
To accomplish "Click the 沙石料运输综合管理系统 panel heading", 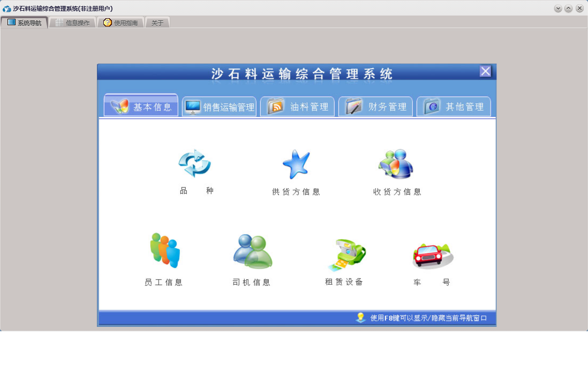I will [x=302, y=74].
